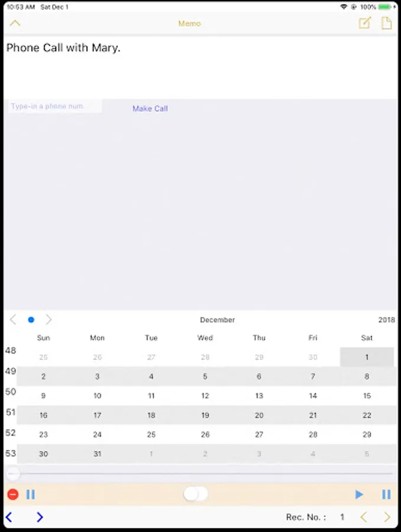Advance to the next calendar month
401x532 pixels.
(x=49, y=320)
